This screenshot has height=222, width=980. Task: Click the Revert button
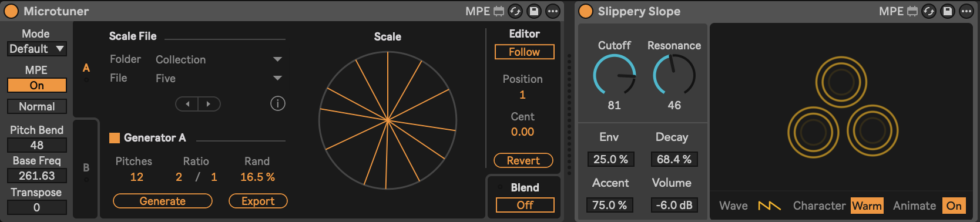coord(523,160)
